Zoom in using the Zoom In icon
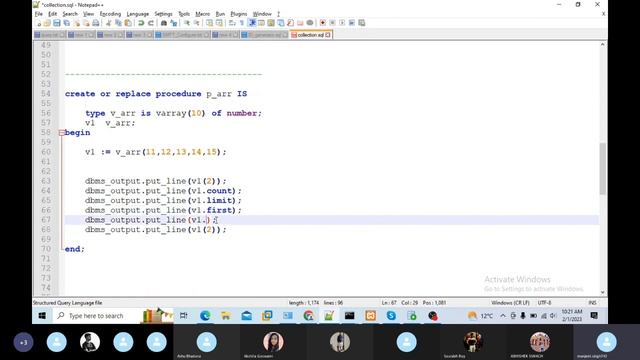The image size is (640, 360). coord(187,23)
